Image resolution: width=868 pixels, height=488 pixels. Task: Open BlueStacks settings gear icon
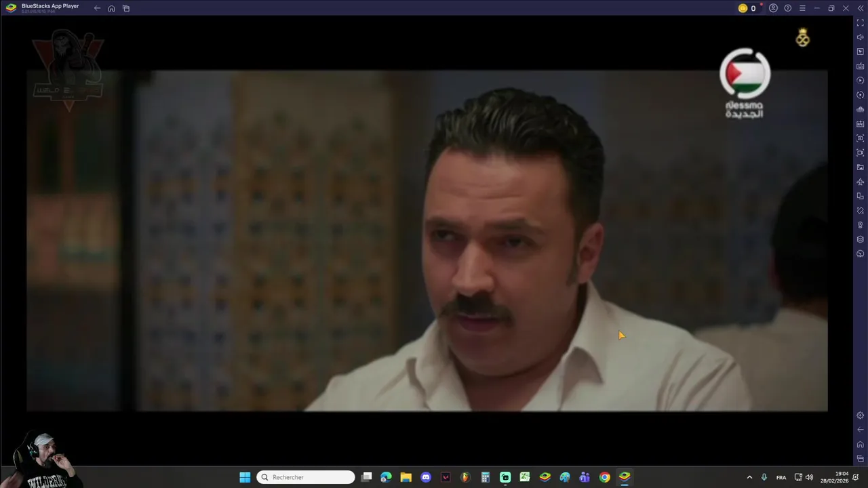point(860,415)
